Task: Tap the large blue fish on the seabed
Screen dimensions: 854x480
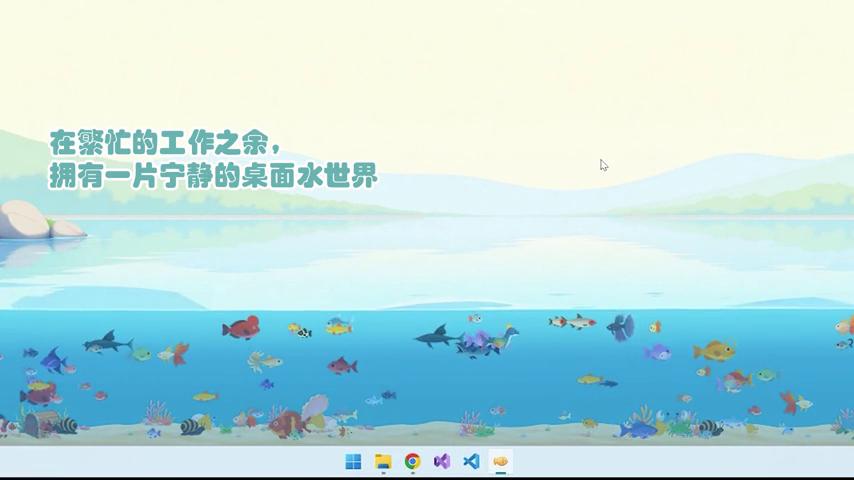Action: point(638,430)
